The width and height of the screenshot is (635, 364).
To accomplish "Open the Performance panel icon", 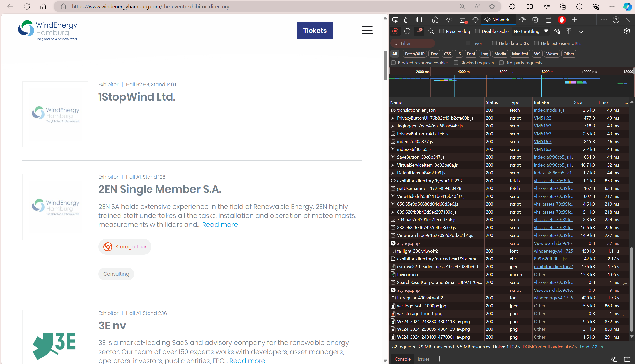I will 522,20.
